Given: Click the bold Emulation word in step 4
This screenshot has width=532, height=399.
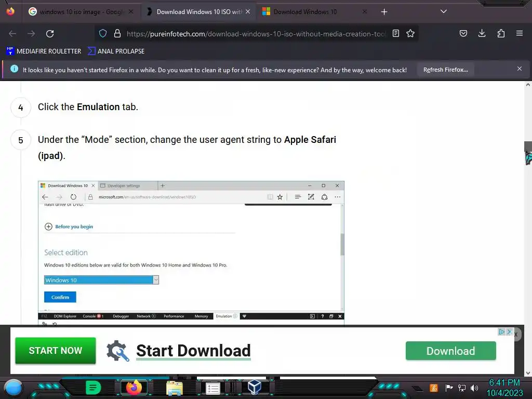Looking at the screenshot, I should point(98,107).
